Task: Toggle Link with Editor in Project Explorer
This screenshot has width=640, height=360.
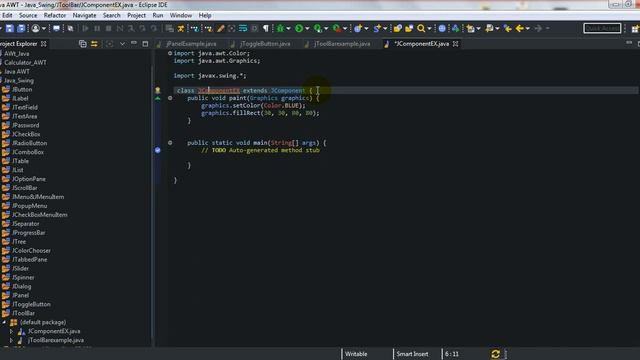Action: (94, 44)
